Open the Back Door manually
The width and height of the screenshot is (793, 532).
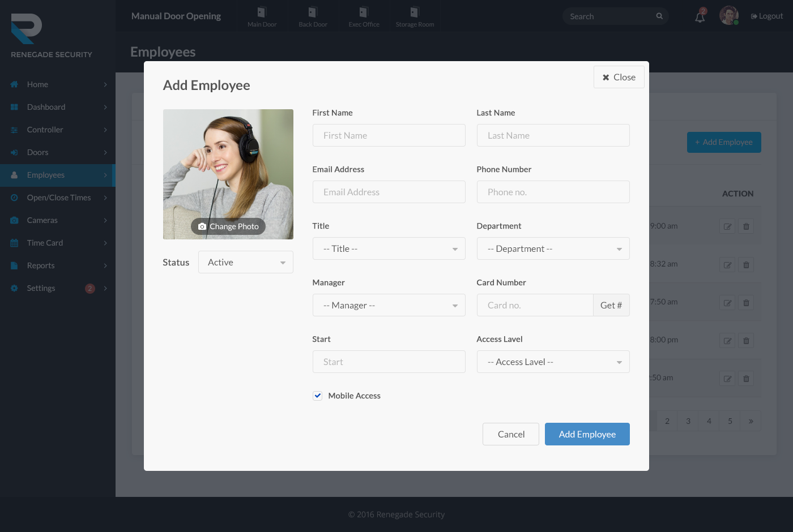click(x=313, y=16)
